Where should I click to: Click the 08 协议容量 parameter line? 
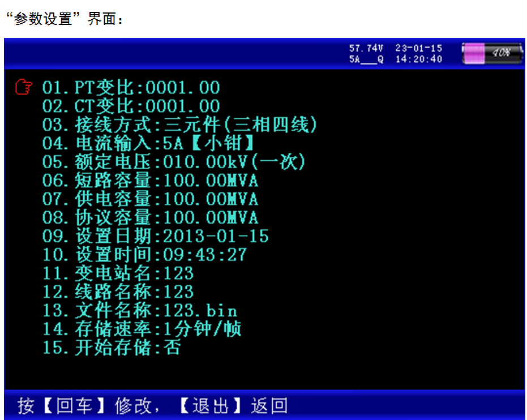[150, 218]
